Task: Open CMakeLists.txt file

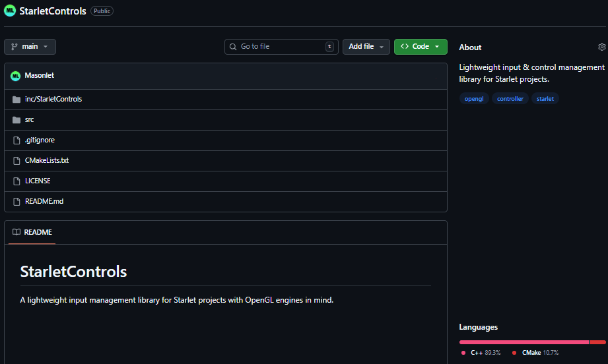Action: point(47,160)
